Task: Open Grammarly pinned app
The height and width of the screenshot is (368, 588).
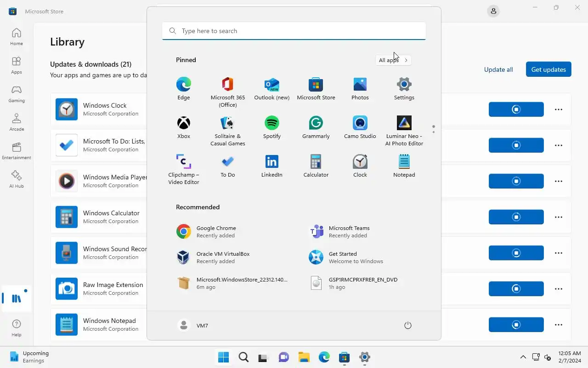Action: 316,127
